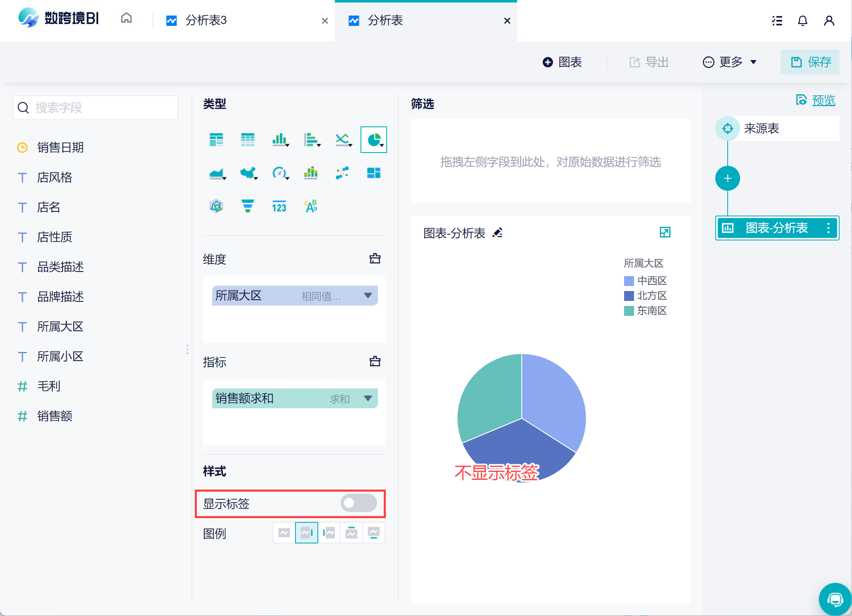The image size is (852, 616).
Task: Click the 保存 button
Action: [x=810, y=62]
